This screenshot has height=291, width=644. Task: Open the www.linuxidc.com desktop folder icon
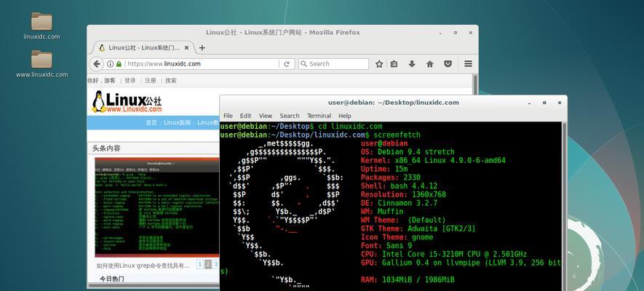click(x=41, y=60)
